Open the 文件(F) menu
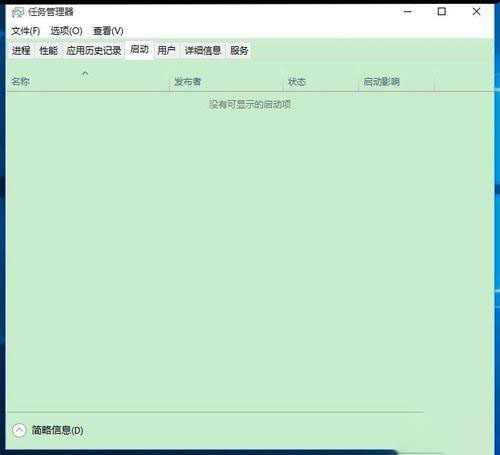 point(26,31)
